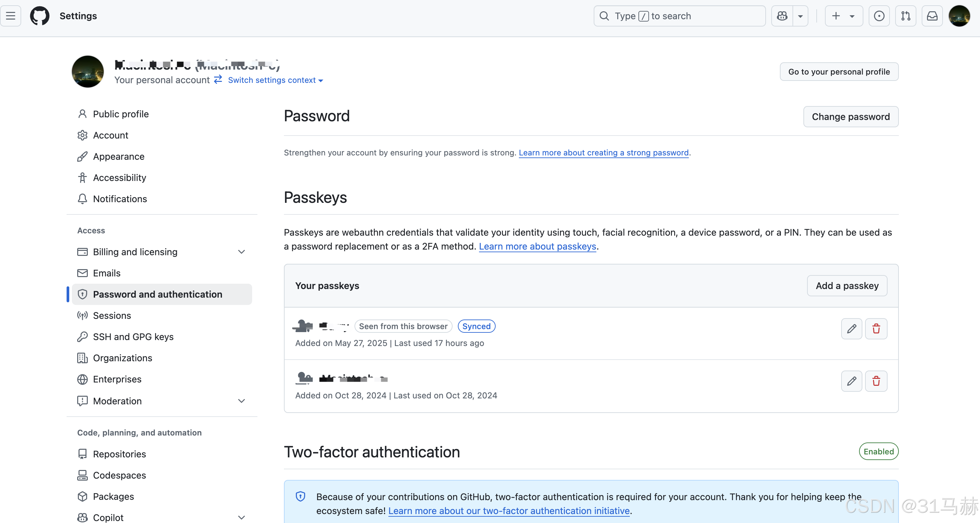Click the Add a passkey button
Image resolution: width=980 pixels, height=523 pixels.
(847, 286)
